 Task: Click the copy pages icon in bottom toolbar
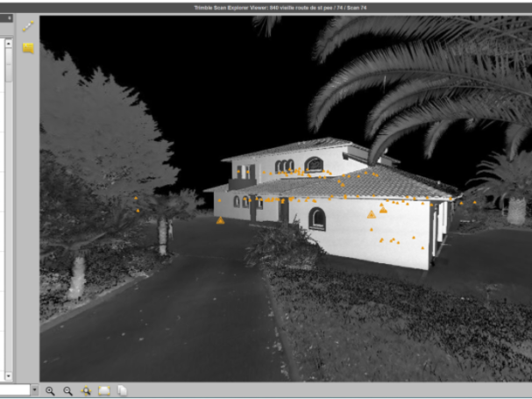(123, 390)
